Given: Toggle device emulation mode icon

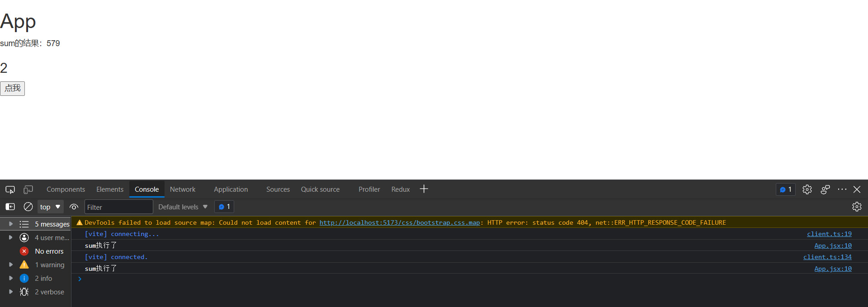Looking at the screenshot, I should click(x=28, y=189).
